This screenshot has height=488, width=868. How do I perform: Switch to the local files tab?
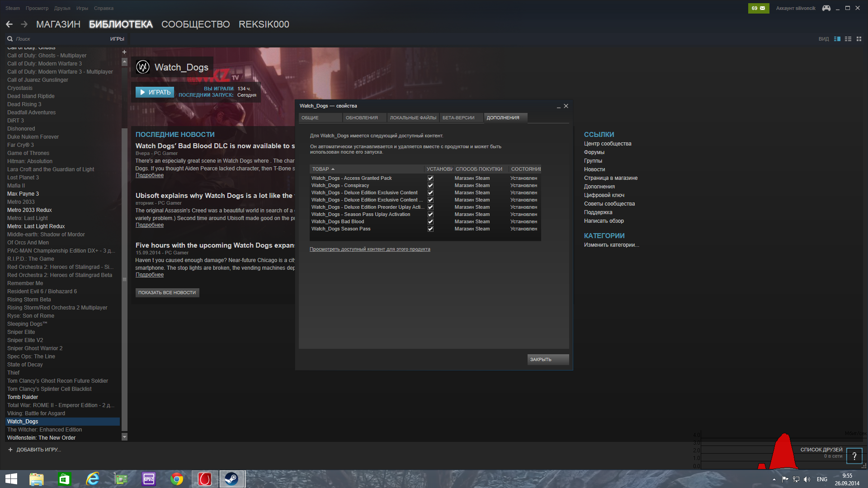pyautogui.click(x=413, y=118)
